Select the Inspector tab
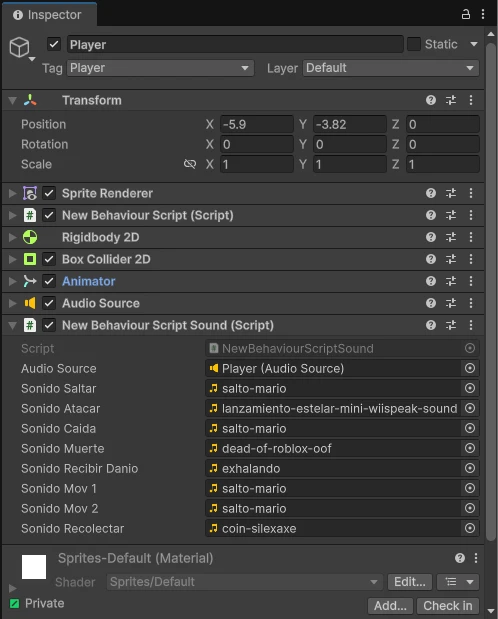This screenshot has height=619, width=498. coord(49,15)
